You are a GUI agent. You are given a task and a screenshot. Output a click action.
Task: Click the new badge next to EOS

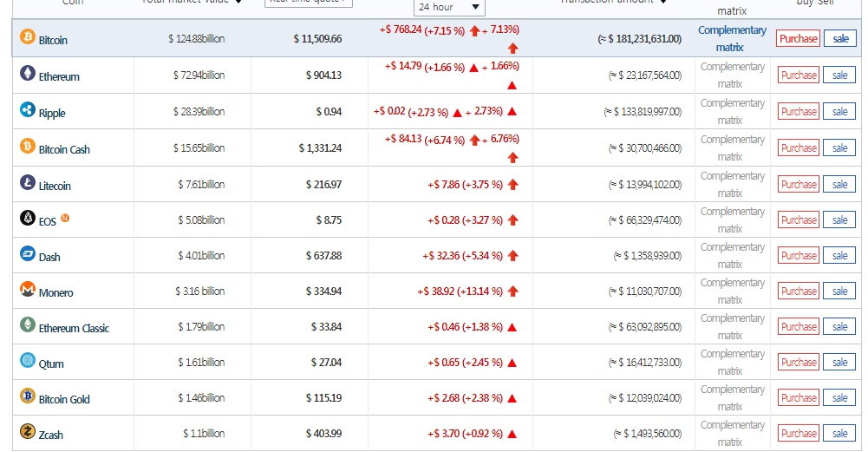coord(65,218)
